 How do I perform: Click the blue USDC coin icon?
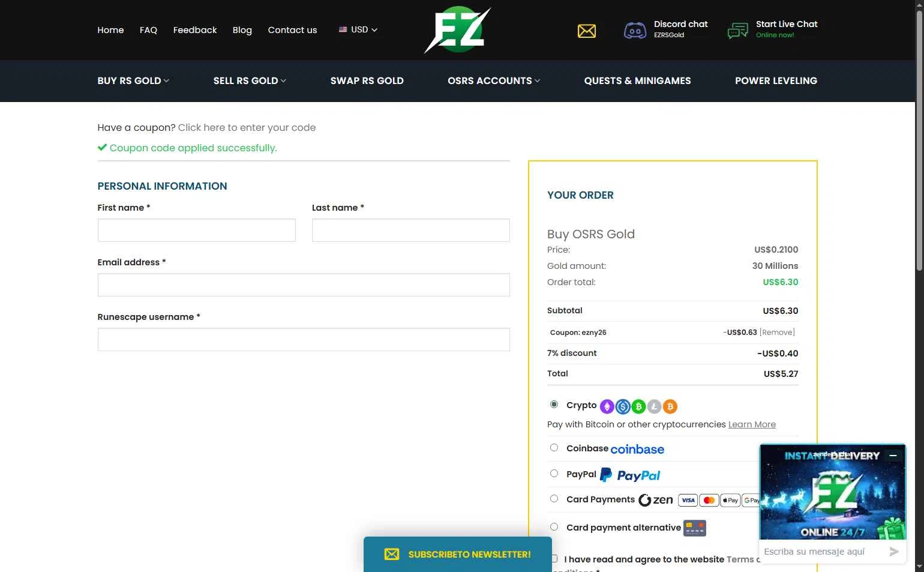coord(623,407)
